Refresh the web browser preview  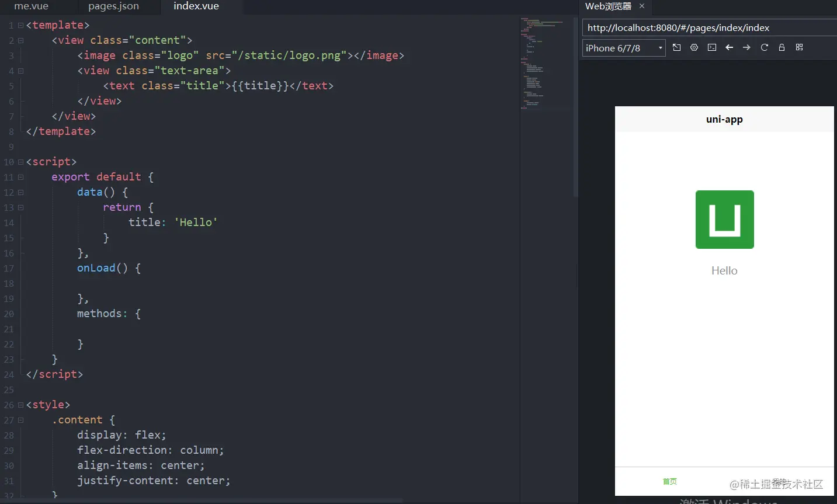[x=764, y=47]
